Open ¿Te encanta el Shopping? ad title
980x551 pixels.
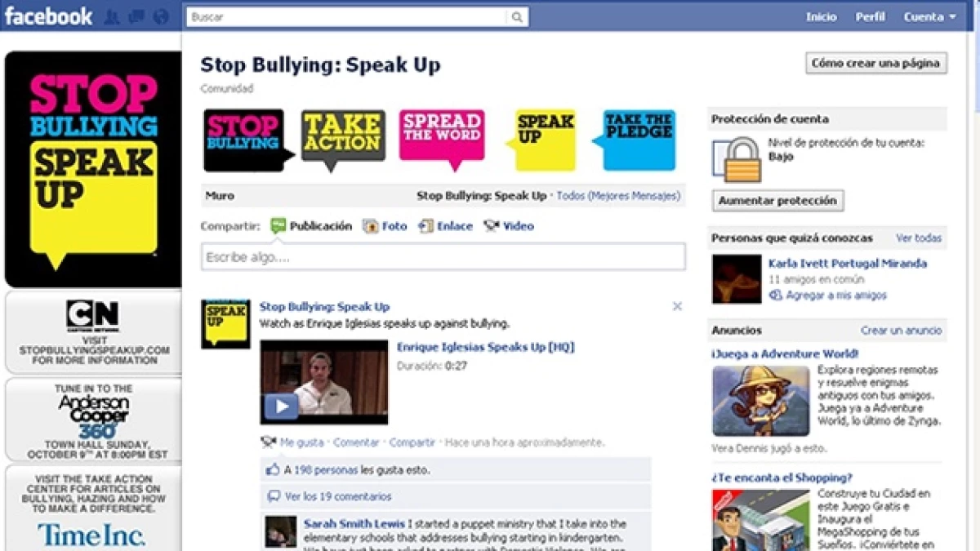[x=782, y=478]
